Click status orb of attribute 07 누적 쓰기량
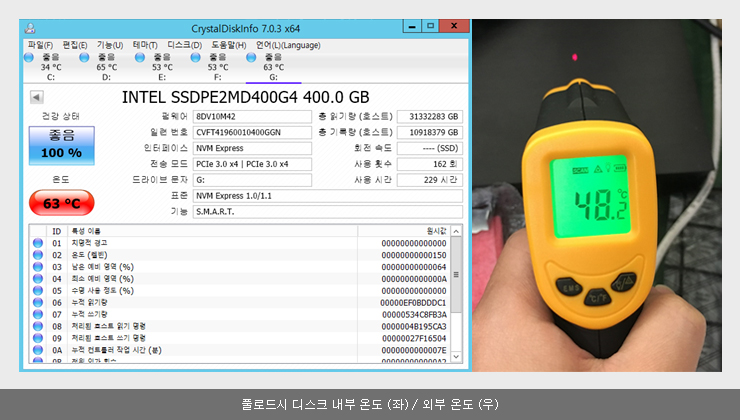Screen dimensions: 740x420 (x=38, y=314)
